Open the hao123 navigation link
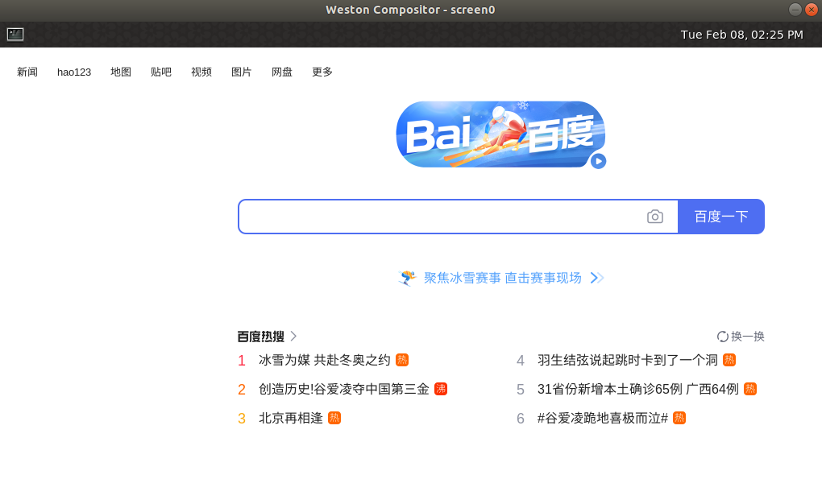822x504 pixels. tap(74, 72)
